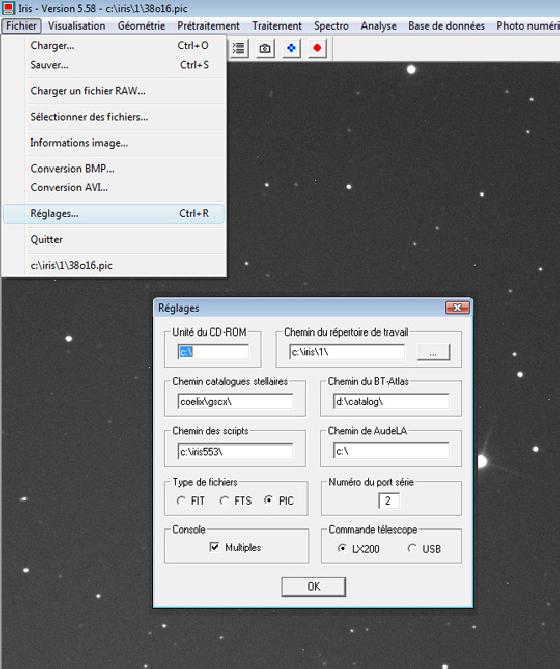Viewport: 560px width, 669px height.
Task: Click the blue cross toolbar icon
Action: (x=291, y=48)
